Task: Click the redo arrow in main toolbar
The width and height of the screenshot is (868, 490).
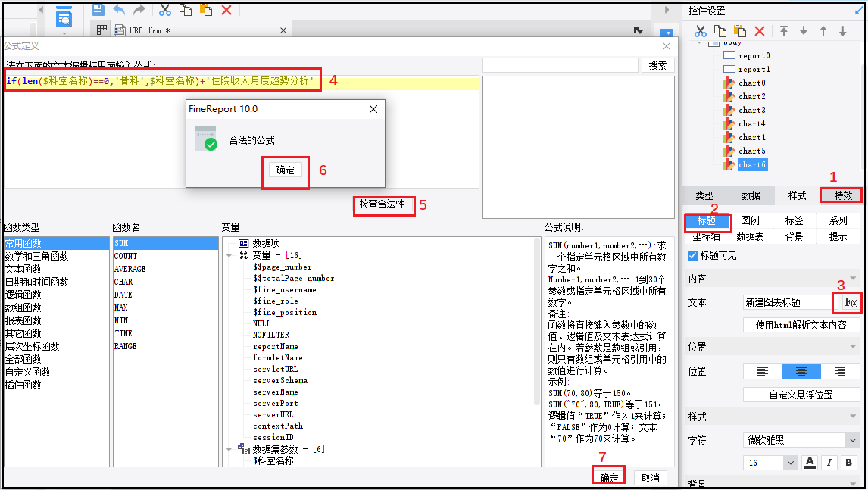Action: tap(139, 9)
